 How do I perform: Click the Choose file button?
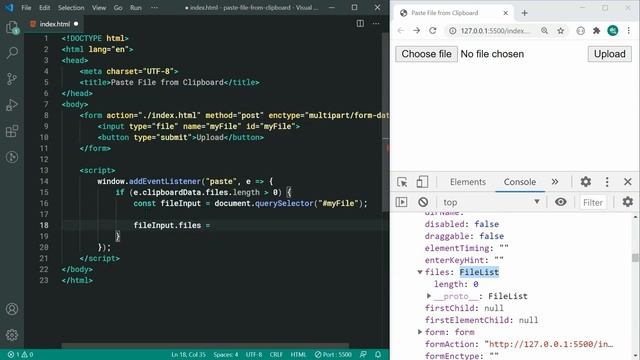click(x=427, y=54)
